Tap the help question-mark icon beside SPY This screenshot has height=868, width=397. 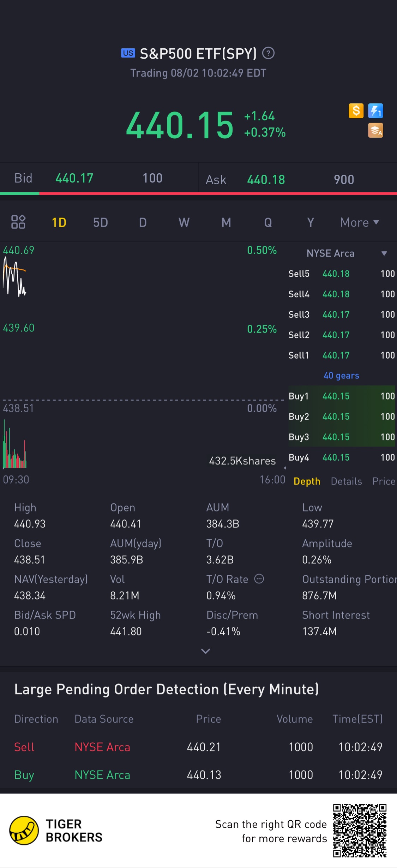click(x=268, y=53)
